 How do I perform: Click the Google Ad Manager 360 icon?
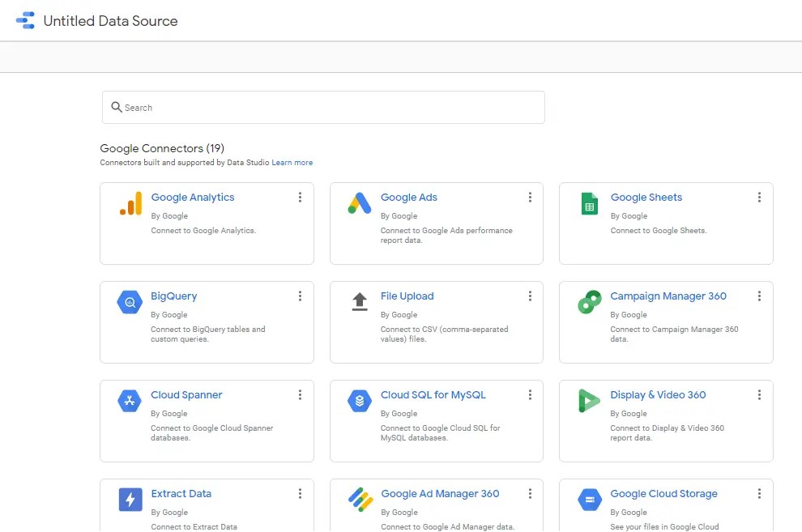coord(360,500)
